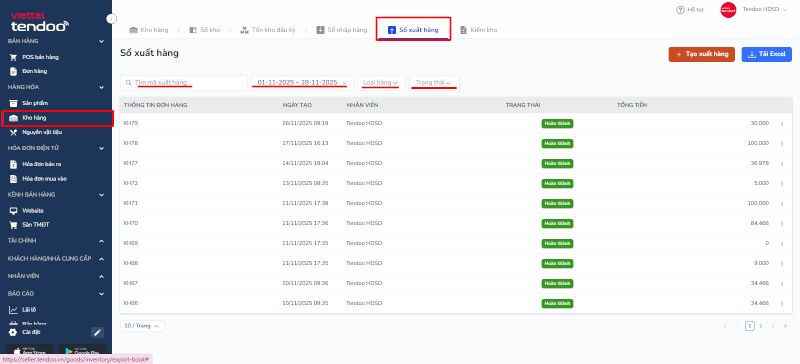Click the Tải Excel button

click(767, 54)
